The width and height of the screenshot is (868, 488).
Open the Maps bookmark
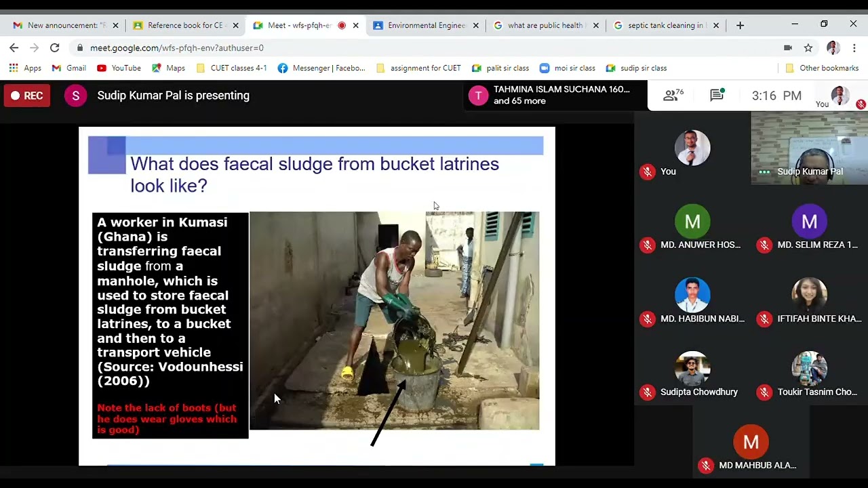pyautogui.click(x=168, y=68)
